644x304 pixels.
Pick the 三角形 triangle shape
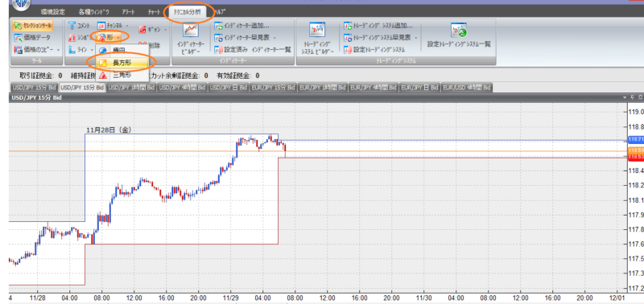[x=122, y=75]
